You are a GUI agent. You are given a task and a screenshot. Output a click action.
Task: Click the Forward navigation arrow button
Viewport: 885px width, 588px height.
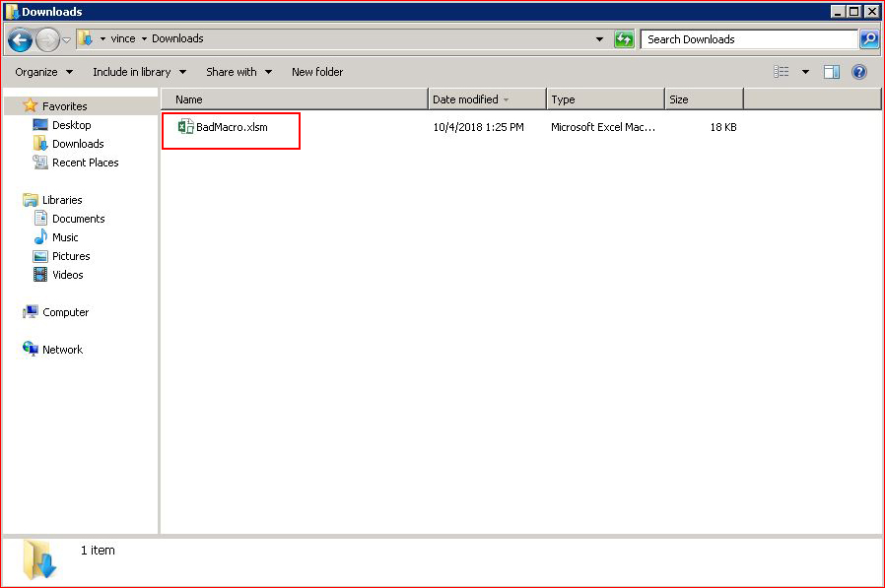click(x=47, y=40)
